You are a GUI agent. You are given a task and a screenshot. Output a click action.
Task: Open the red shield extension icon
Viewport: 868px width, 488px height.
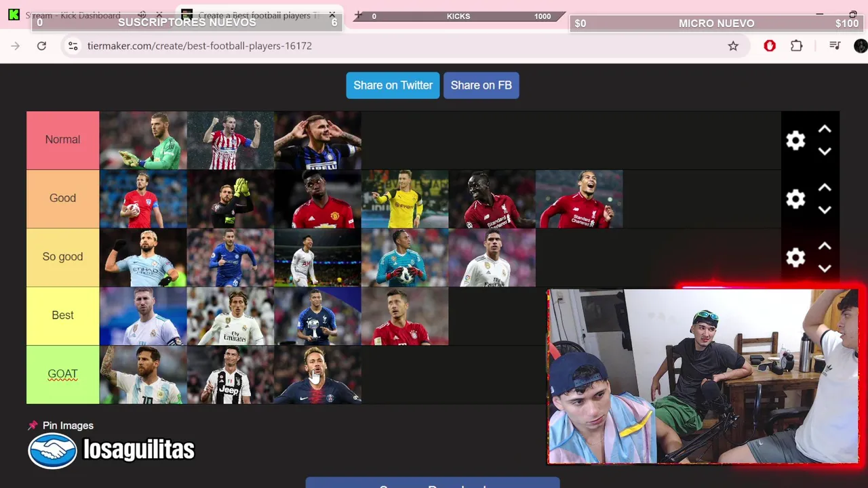point(770,45)
